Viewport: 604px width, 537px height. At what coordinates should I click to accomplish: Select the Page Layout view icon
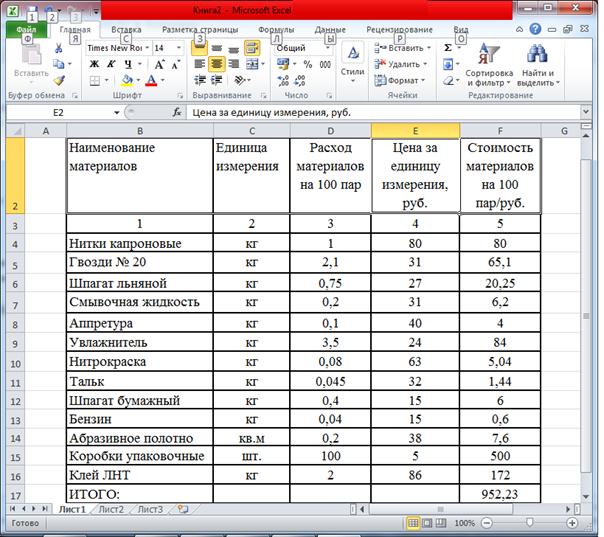427,523
